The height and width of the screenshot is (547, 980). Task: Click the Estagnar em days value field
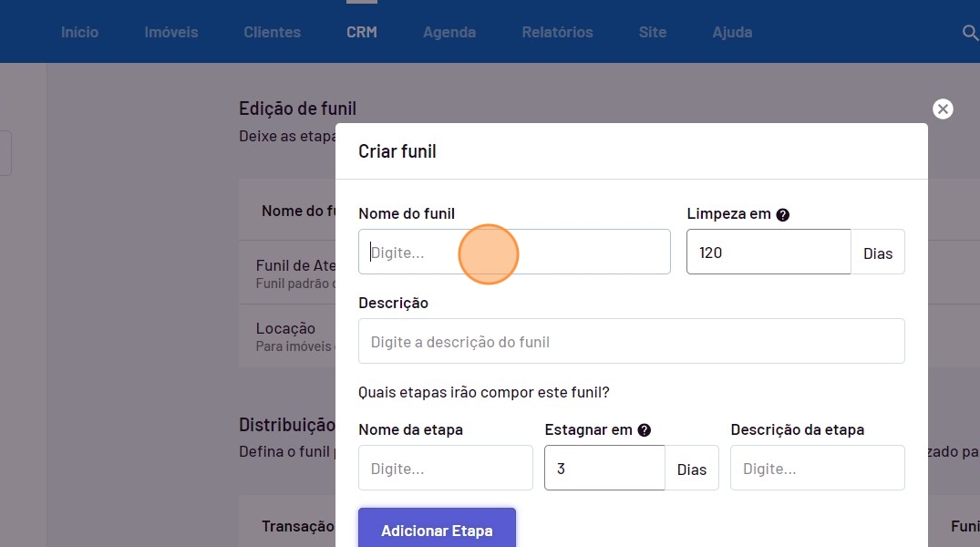click(603, 469)
